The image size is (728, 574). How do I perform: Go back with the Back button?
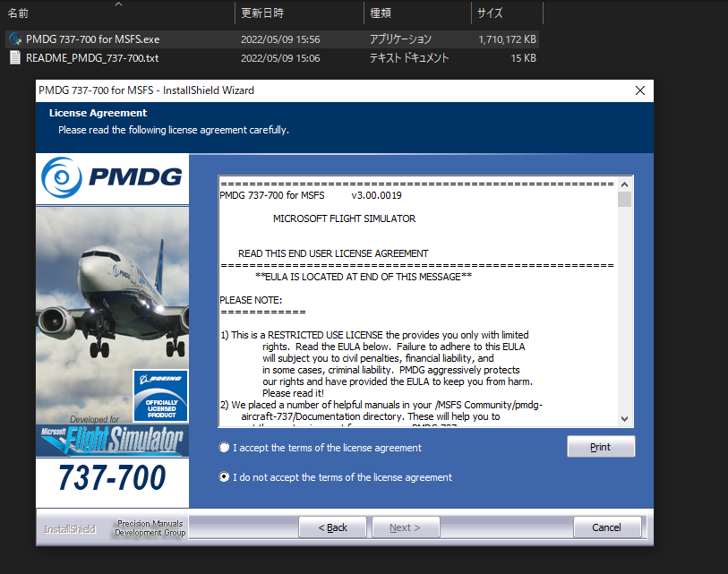click(x=332, y=527)
